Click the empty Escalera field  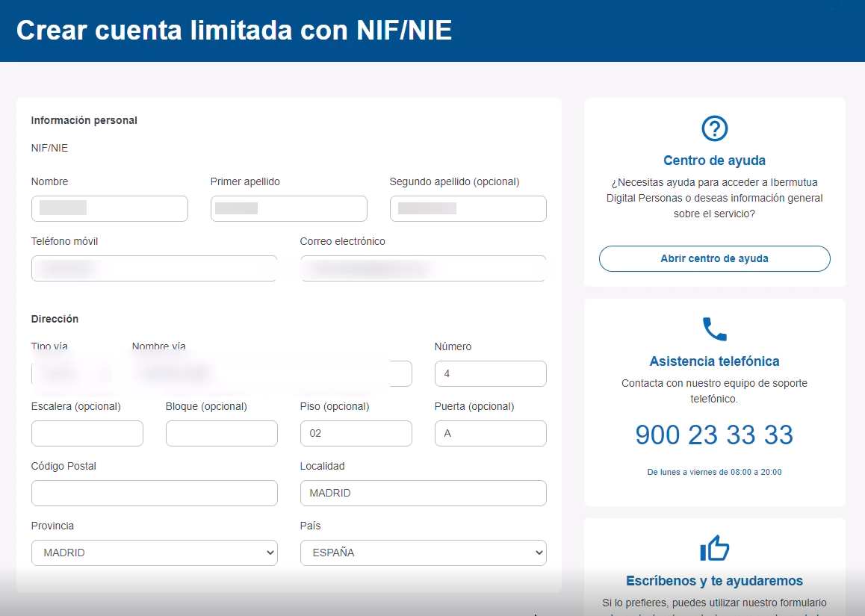tap(87, 434)
